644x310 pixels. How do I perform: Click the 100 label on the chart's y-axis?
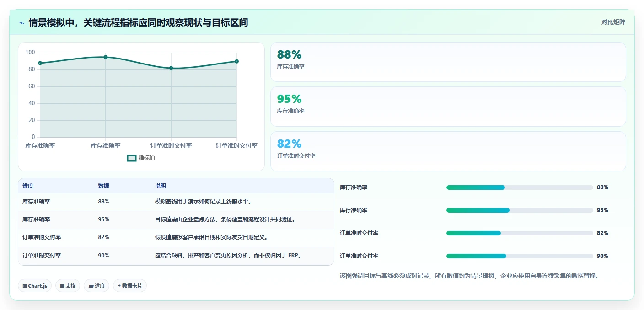(30, 53)
